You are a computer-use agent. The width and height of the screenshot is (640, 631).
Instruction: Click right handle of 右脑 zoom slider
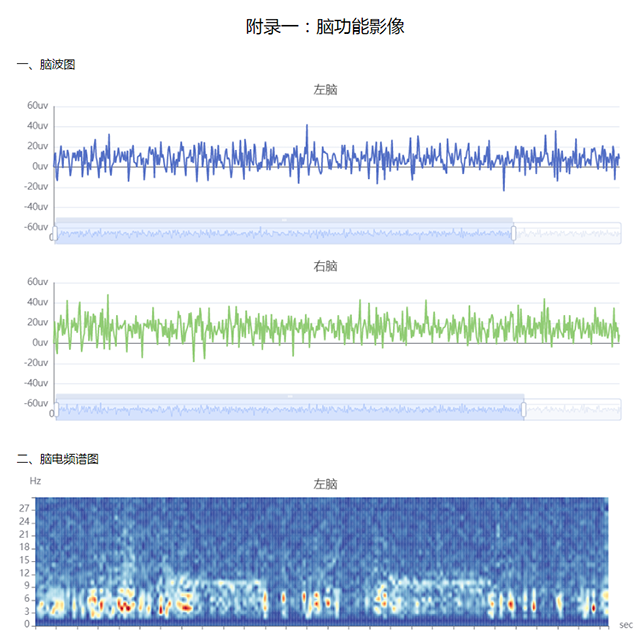[524, 409]
